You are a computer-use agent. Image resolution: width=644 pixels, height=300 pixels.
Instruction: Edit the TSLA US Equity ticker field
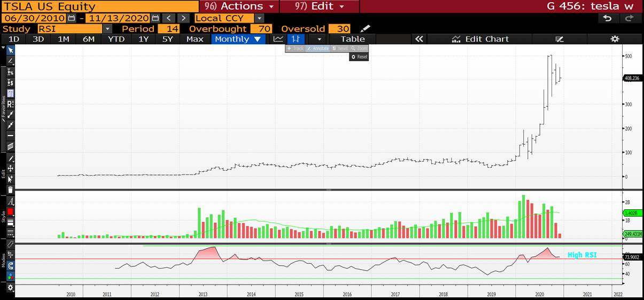click(x=99, y=6)
